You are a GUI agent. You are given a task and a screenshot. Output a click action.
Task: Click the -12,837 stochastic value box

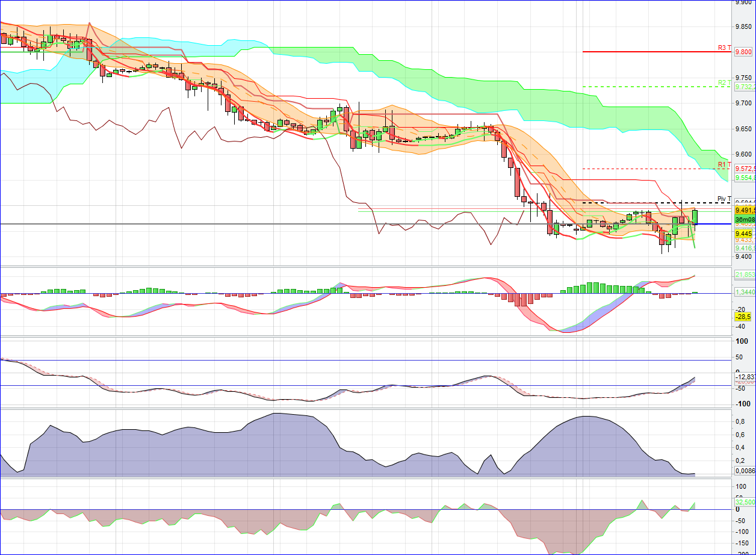(x=745, y=376)
